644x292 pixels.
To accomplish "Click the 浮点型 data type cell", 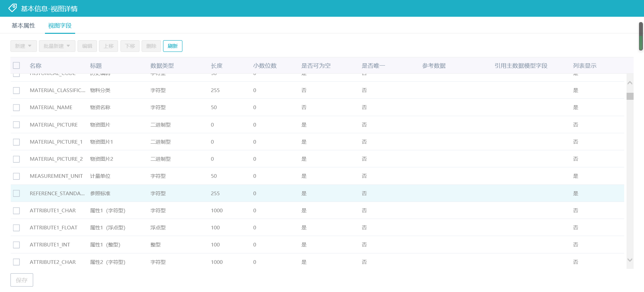I will [158, 228].
